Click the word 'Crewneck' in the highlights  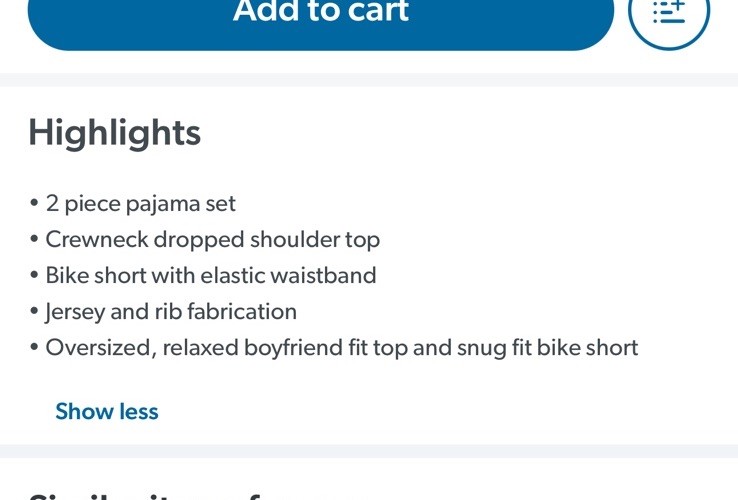(94, 240)
